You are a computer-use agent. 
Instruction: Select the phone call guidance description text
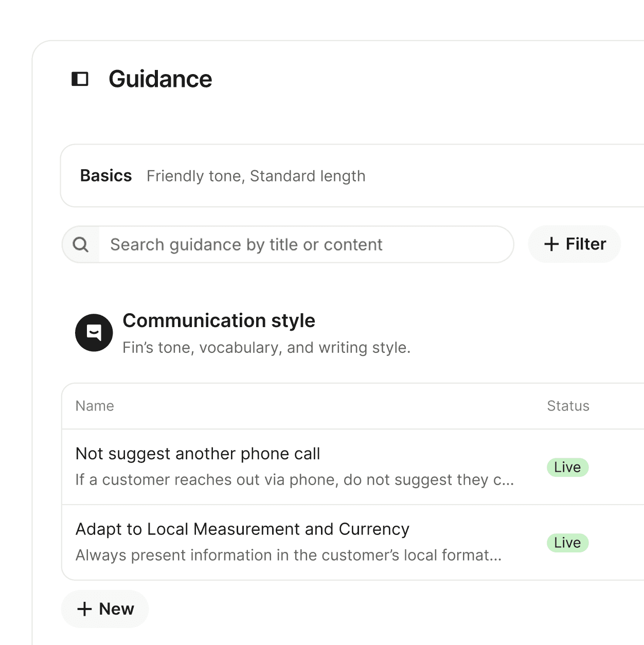[295, 480]
